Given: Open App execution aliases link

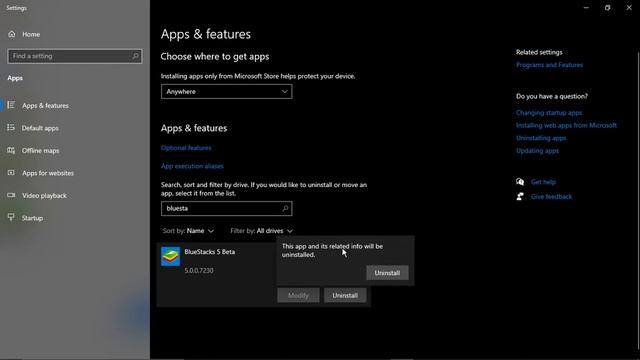Looking at the screenshot, I should [x=192, y=166].
